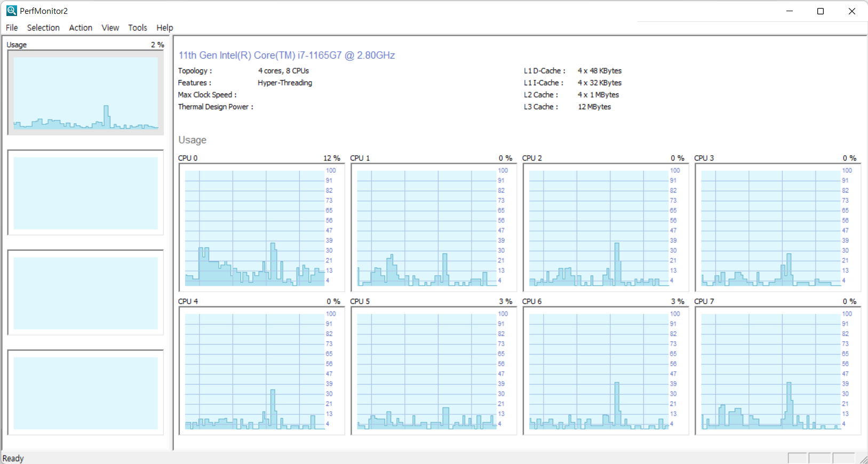Image resolution: width=868 pixels, height=464 pixels.
Task: Select the second empty sidebar graph panel
Action: pyautogui.click(x=85, y=193)
